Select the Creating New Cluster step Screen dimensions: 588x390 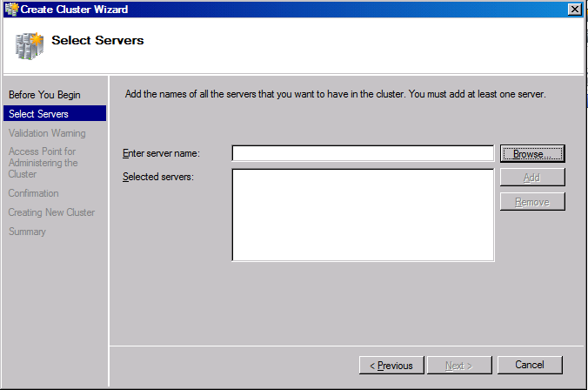click(51, 212)
